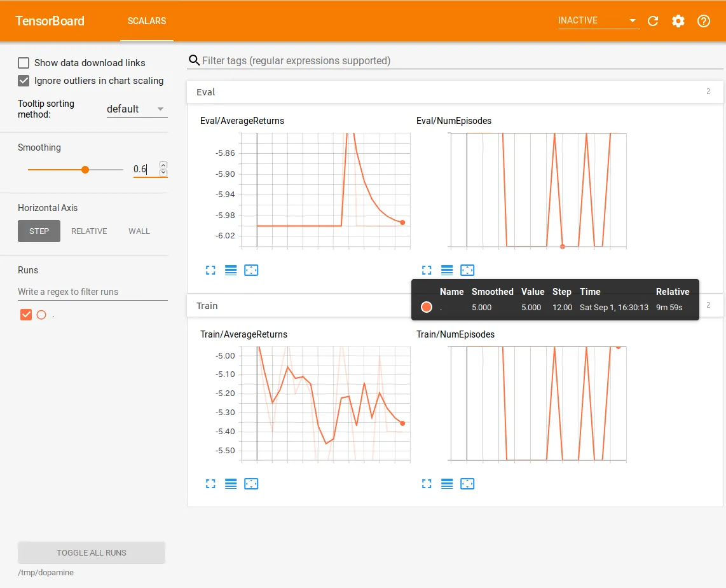Switch to the SCALARS tab
726x588 pixels.
(x=147, y=21)
